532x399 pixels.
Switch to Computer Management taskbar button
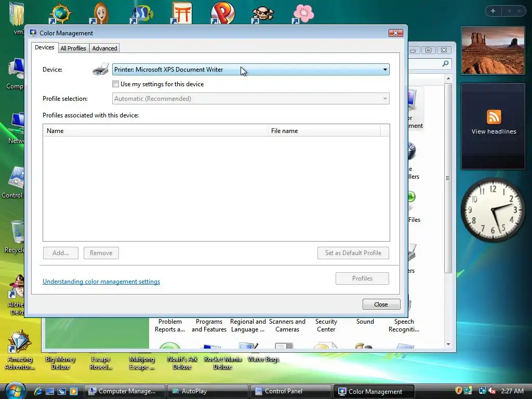pos(125,391)
